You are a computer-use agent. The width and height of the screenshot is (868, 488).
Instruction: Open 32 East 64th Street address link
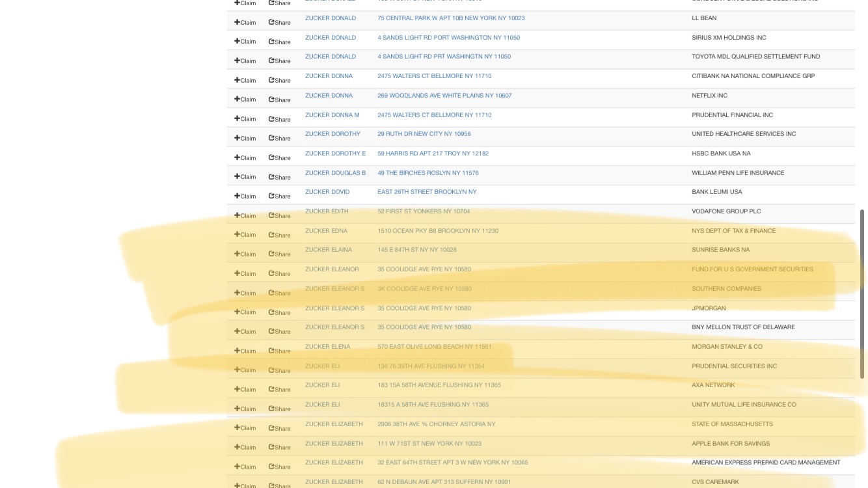[x=453, y=463]
